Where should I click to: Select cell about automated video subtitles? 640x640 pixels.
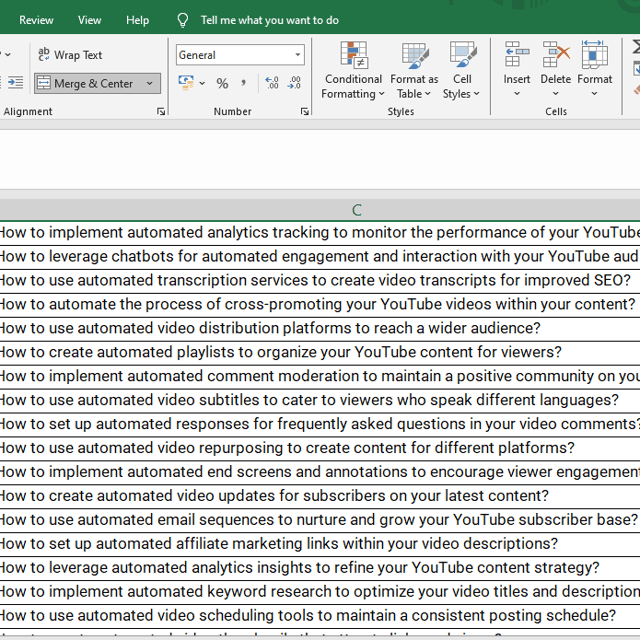(x=320, y=400)
